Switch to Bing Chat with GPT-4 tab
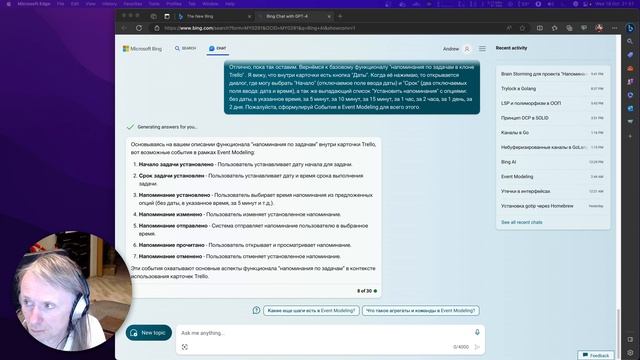 point(293,16)
